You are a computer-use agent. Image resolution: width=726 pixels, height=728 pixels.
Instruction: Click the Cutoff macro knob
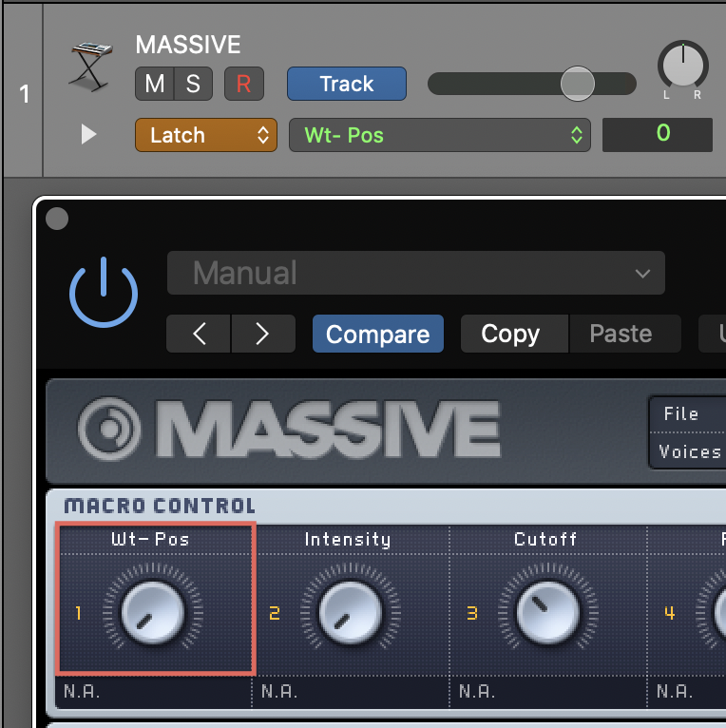pos(547,612)
